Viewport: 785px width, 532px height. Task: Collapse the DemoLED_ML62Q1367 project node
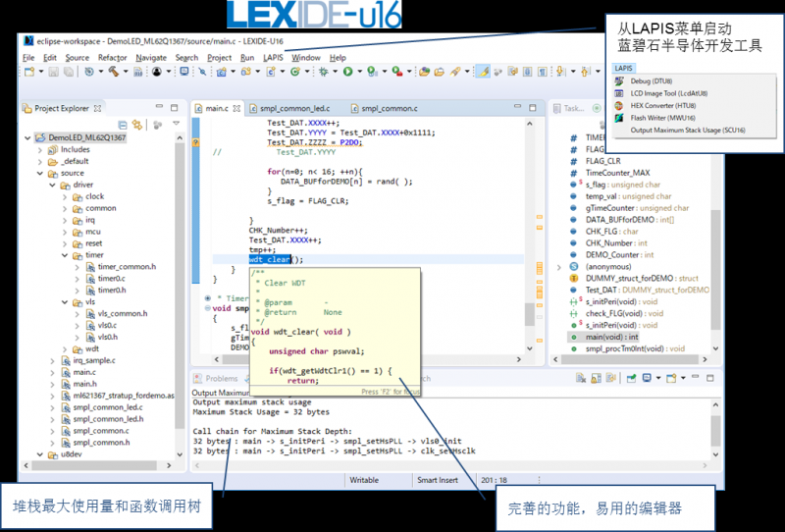pyautogui.click(x=28, y=137)
